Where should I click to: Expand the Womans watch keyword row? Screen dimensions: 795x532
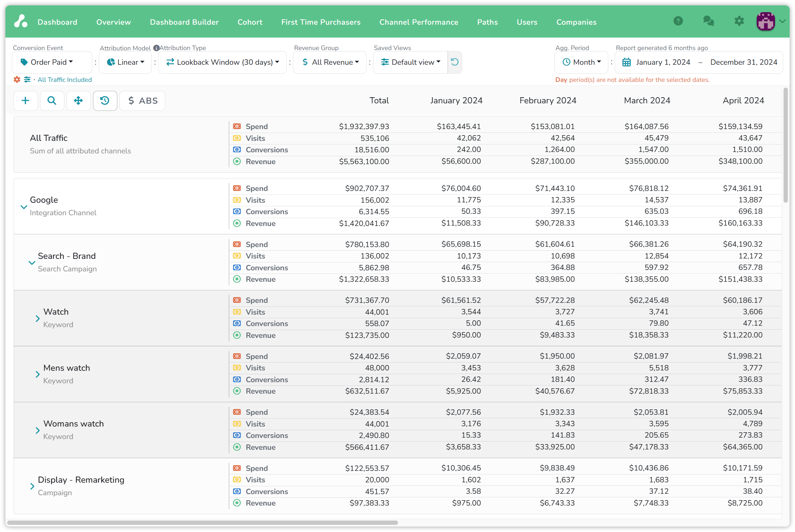point(37,430)
